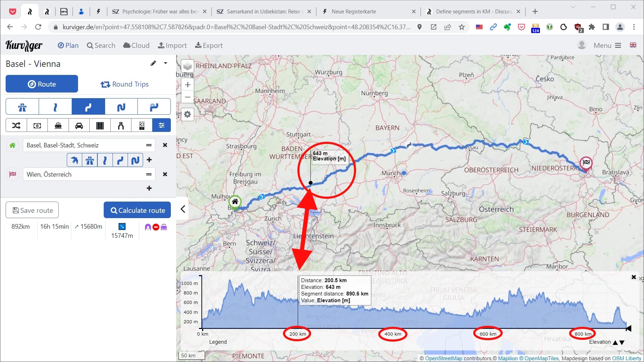Viewport: 644px width, 362px height.
Task: Click the Save route button
Action: 32,210
